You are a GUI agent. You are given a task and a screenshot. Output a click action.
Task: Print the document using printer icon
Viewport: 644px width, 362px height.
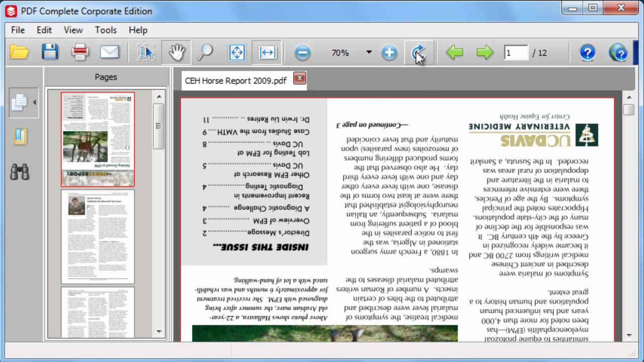tap(80, 52)
